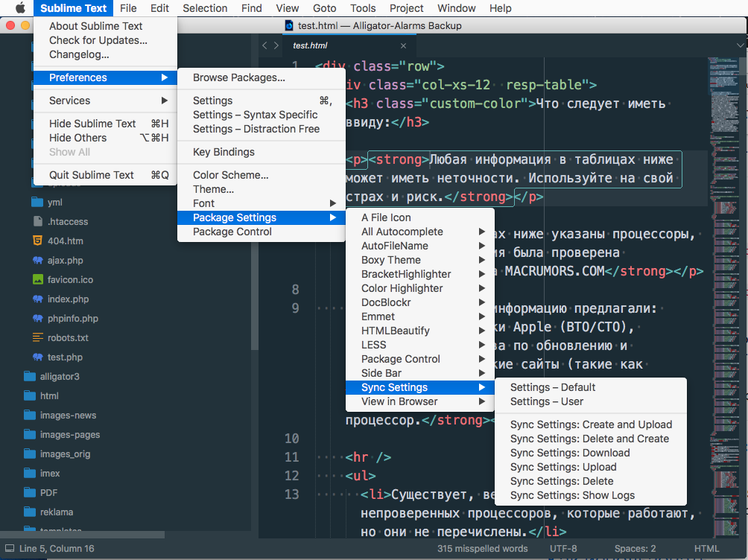
Task: Click the index.php elephant icon
Action: pos(38,299)
